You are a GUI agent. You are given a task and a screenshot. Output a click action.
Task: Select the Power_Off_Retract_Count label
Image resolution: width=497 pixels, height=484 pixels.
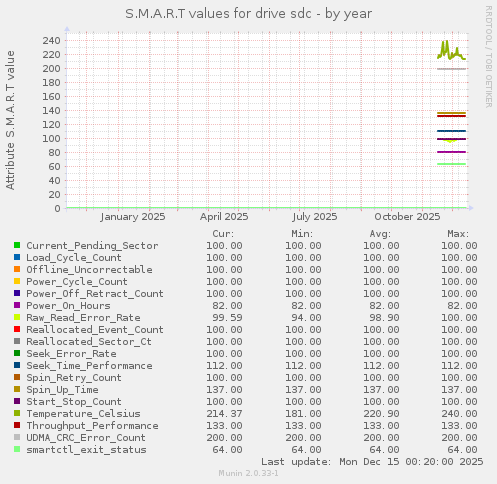point(95,294)
